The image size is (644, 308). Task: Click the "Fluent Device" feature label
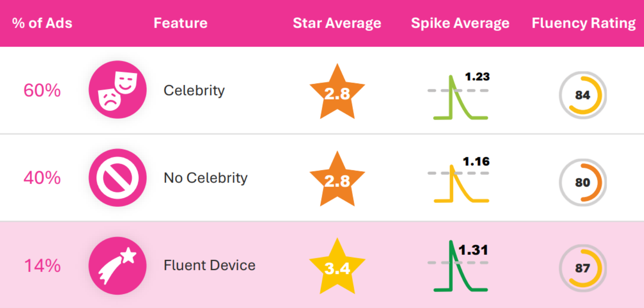coord(209,265)
